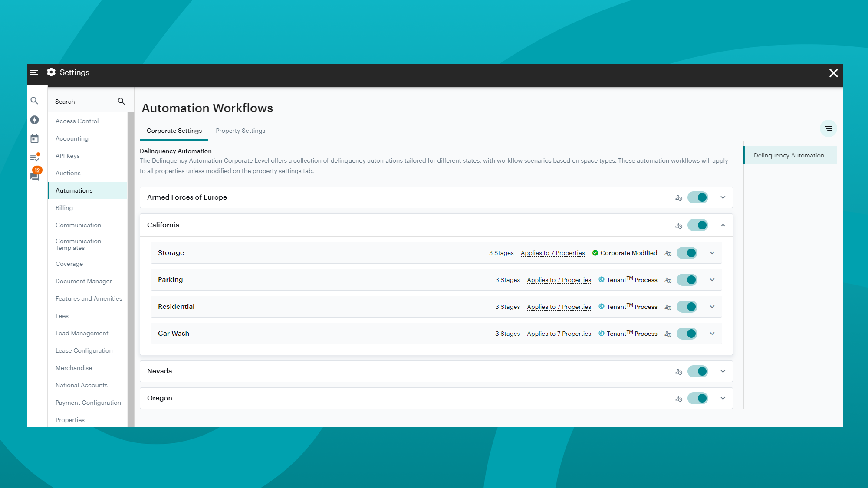
Task: Click the workflow history icon for California
Action: point(678,225)
